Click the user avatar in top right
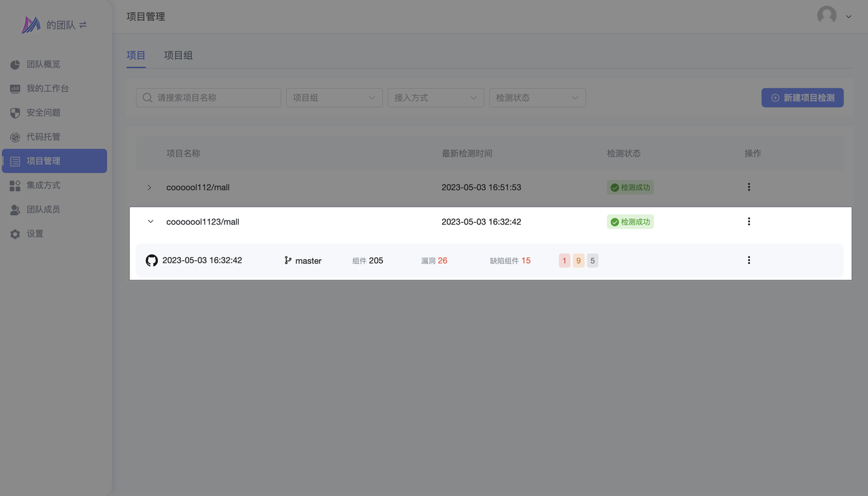Viewport: 868px width, 496px height. [827, 16]
